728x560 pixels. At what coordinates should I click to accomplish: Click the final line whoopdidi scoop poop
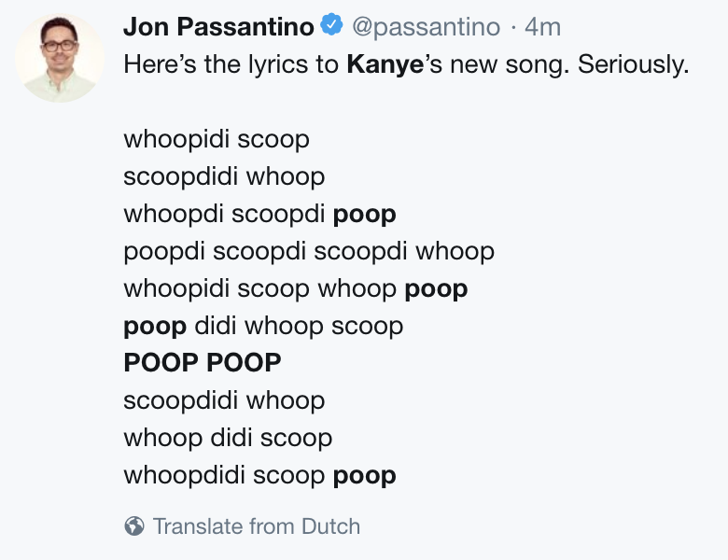(260, 476)
